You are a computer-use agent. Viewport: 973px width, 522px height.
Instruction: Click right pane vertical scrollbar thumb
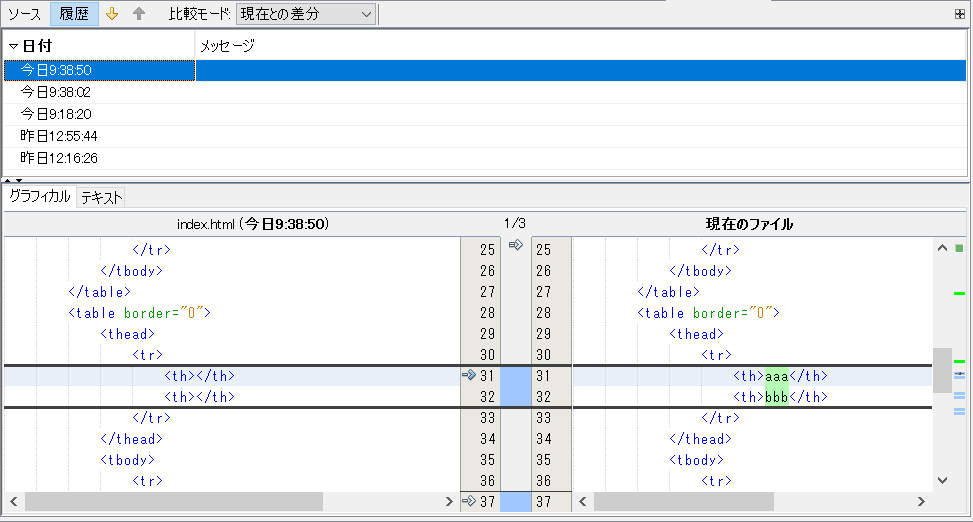(x=943, y=370)
